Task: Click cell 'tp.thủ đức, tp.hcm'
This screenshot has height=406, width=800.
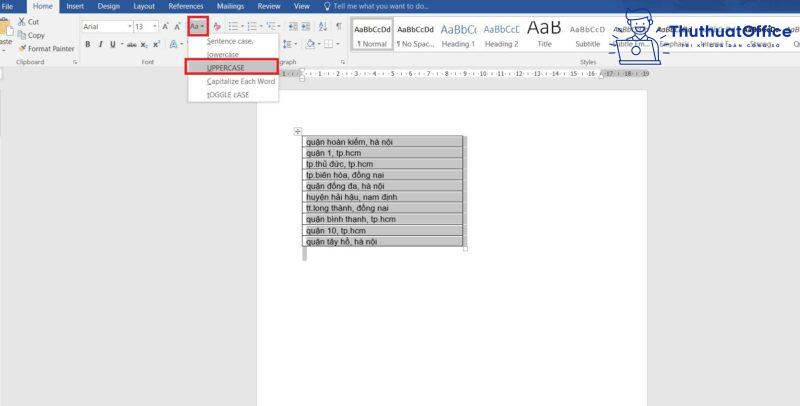Action: point(382,164)
